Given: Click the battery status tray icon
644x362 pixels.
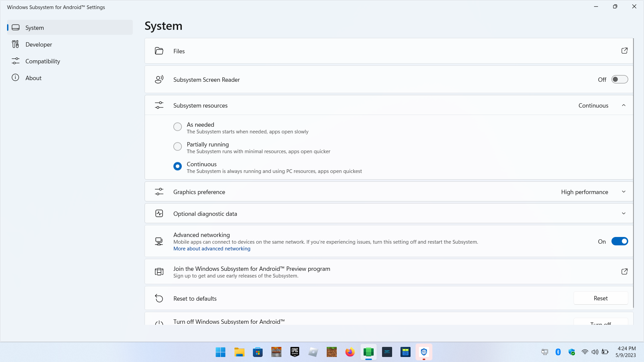Looking at the screenshot, I should coord(605,352).
